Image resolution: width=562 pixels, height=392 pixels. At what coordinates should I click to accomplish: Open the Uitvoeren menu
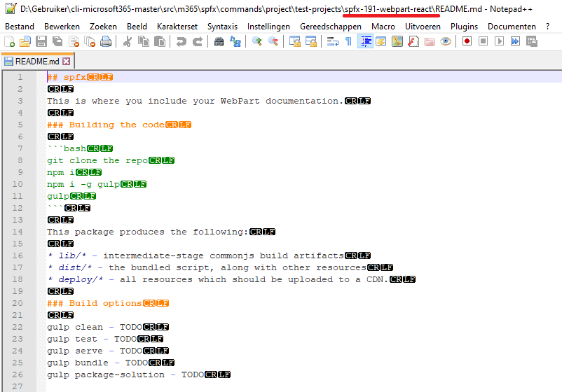423,27
